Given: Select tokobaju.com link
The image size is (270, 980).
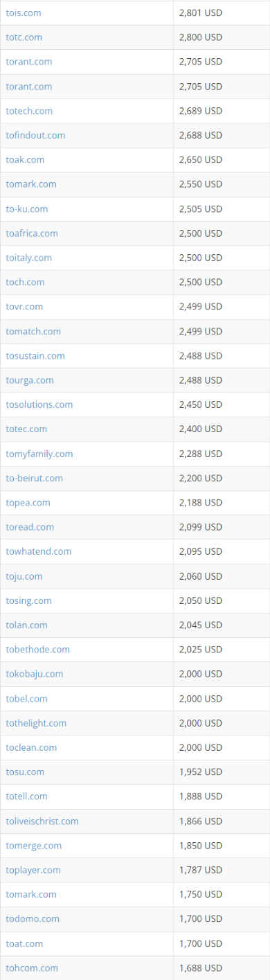Looking at the screenshot, I should coord(35,674).
